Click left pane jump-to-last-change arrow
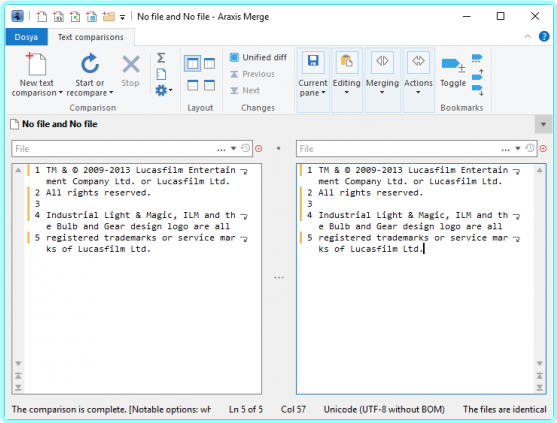Viewport: 557px width, 423px height. click(x=18, y=387)
